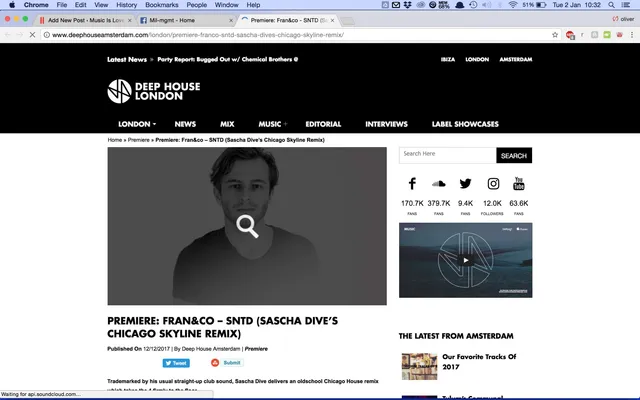The height and width of the screenshot is (400, 640).
Task: Click the browser address bar URL
Action: pyautogui.click(x=198, y=35)
